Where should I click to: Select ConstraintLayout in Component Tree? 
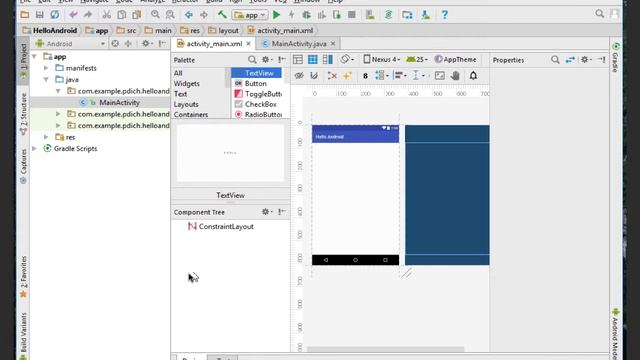coord(221,227)
